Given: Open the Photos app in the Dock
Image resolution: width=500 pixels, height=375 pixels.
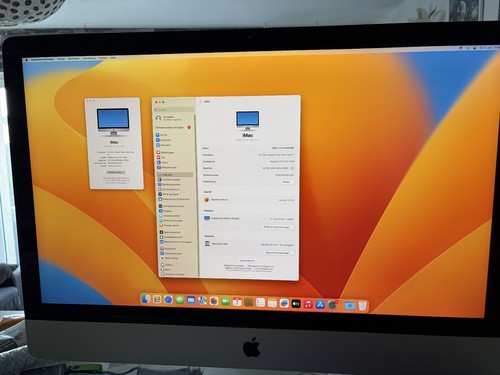Looking at the screenshot, I should (214, 301).
